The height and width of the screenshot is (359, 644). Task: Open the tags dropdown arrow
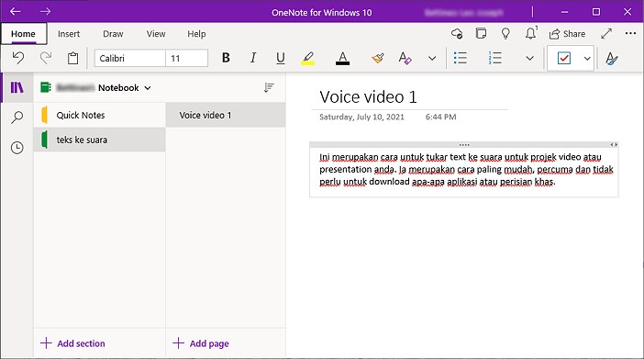click(x=587, y=59)
